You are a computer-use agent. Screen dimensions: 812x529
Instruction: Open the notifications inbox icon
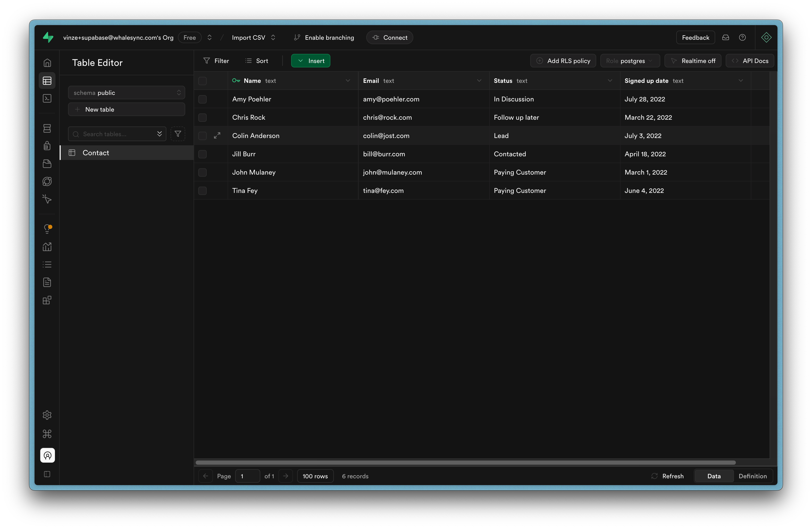[726, 37]
